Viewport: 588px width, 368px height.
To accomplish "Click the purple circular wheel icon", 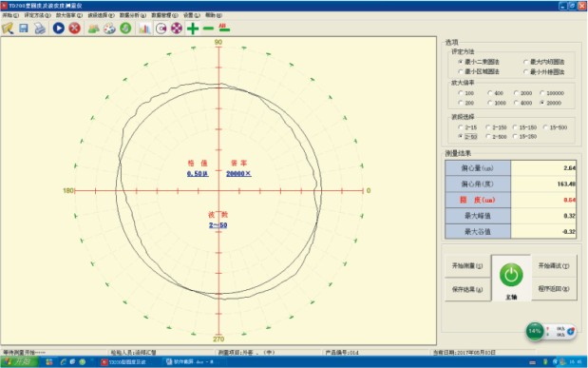I will point(177,29).
